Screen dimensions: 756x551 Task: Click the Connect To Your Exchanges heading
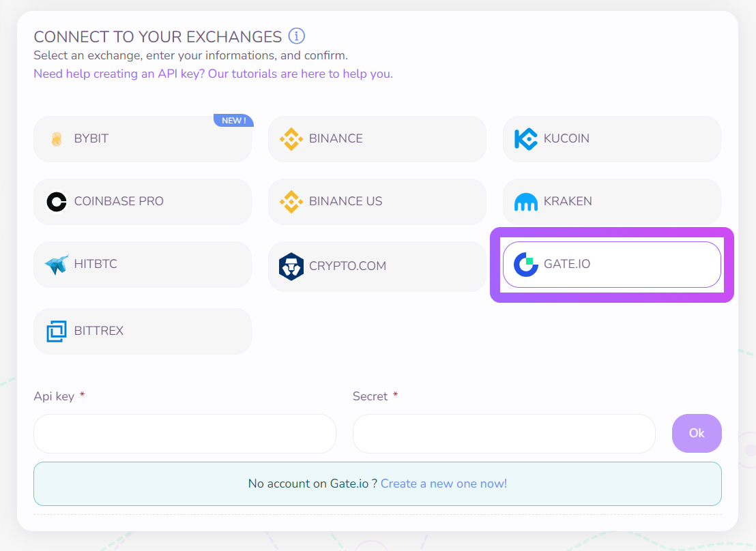pos(158,37)
